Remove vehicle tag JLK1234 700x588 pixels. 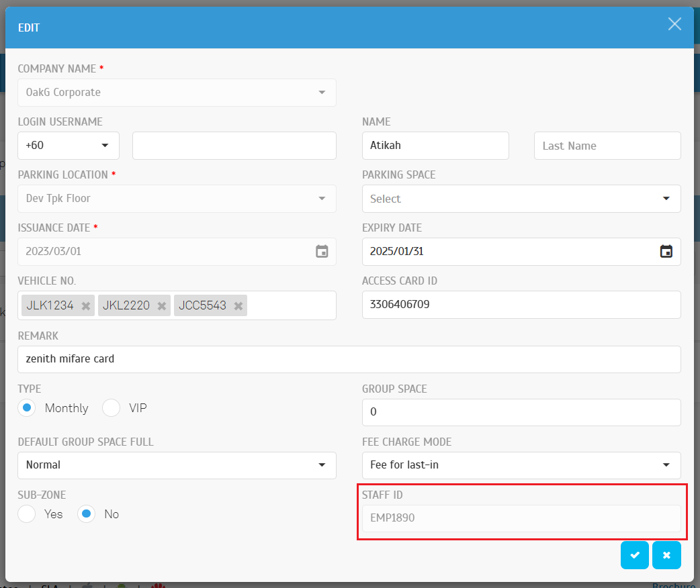85,305
